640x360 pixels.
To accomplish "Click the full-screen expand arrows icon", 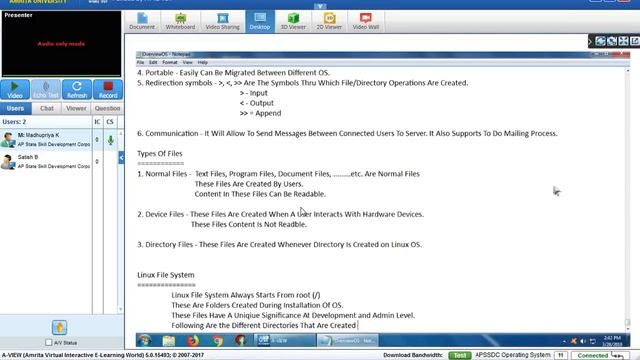I will (623, 41).
